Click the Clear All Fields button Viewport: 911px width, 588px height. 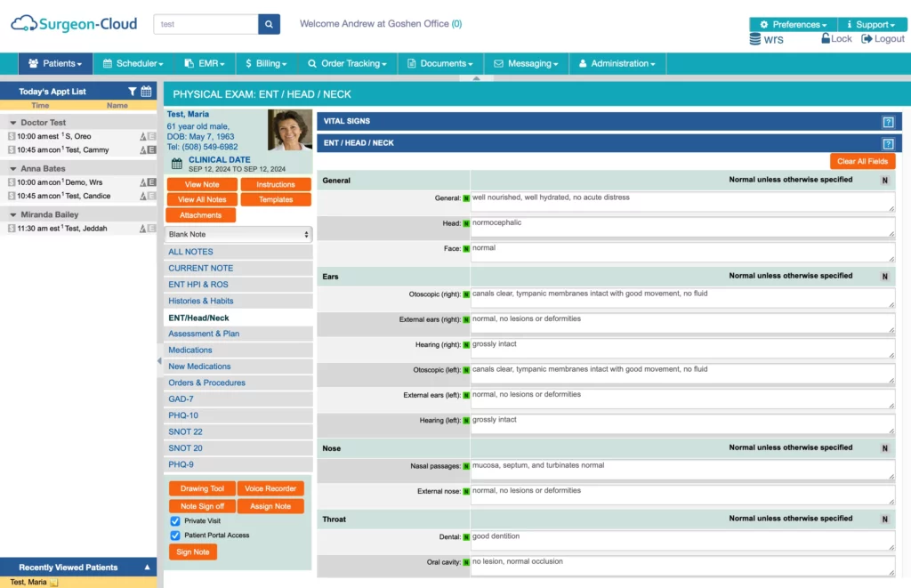pos(862,161)
